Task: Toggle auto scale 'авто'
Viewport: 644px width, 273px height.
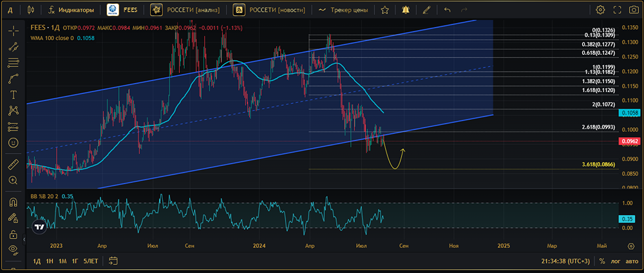Action: [632, 261]
